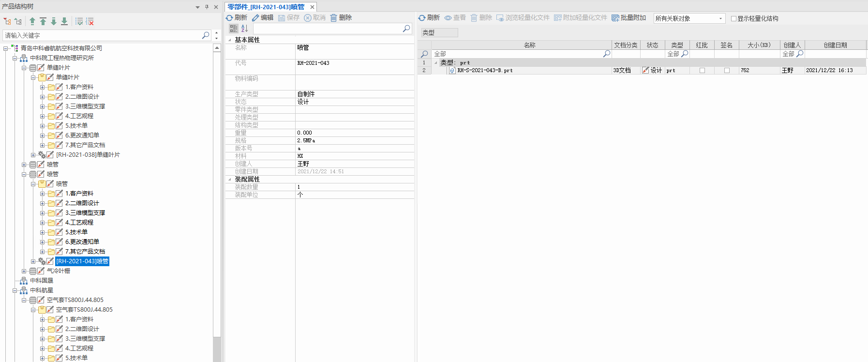Image resolution: width=868 pixels, height=362 pixels.
Task: Collapse the 基本属性 property group
Action: tap(230, 40)
